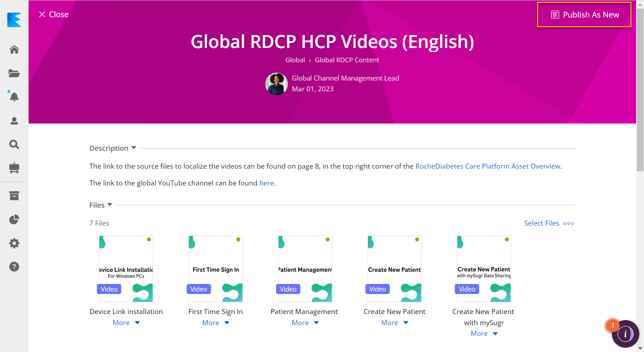644x352 pixels.
Task: Click the Create New Patient file name
Action: tap(394, 312)
